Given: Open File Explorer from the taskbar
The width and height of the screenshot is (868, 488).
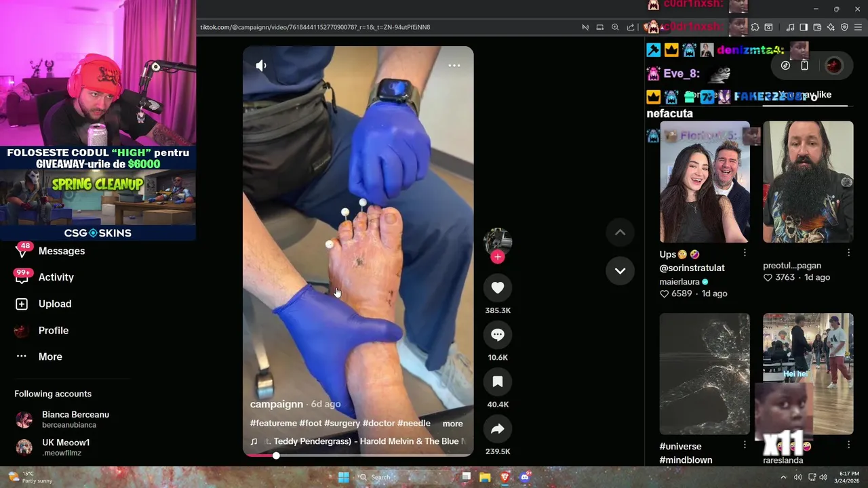Looking at the screenshot, I should [485, 477].
